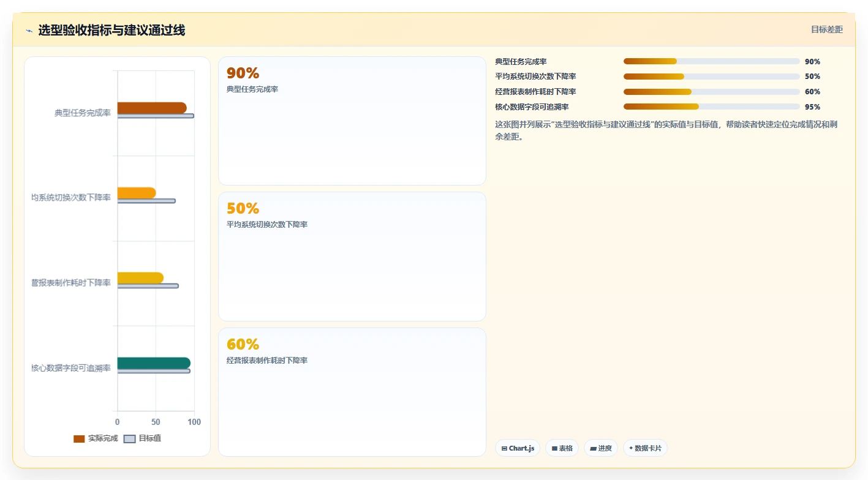Screen dimensions: 868x480
Task: Click the 60% value next to the progress bar
Action: click(x=812, y=92)
